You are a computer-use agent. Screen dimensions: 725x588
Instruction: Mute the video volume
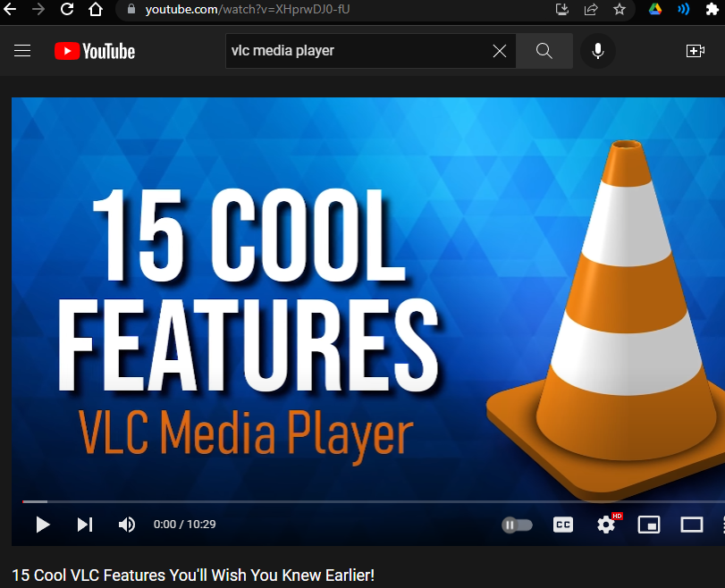[x=127, y=525]
